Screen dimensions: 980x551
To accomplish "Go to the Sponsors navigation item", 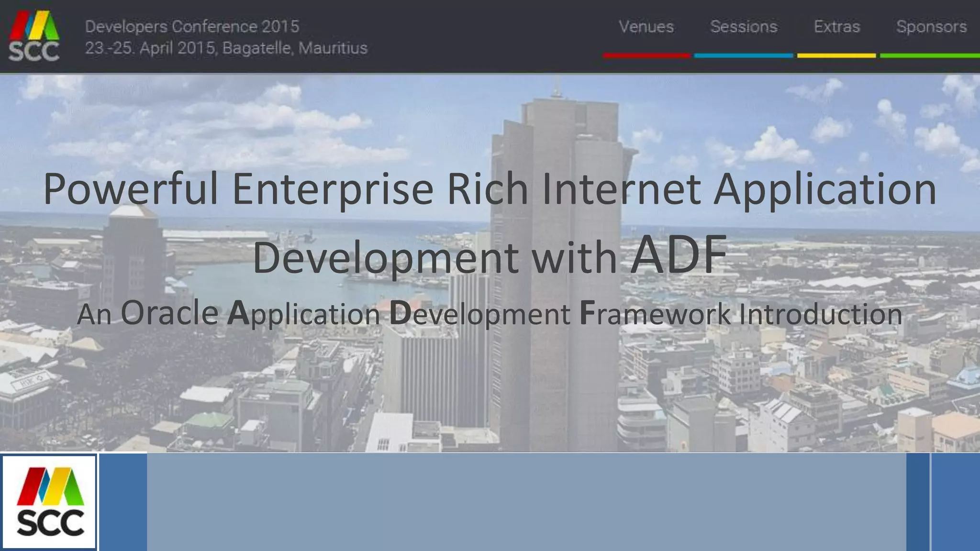I will click(931, 27).
